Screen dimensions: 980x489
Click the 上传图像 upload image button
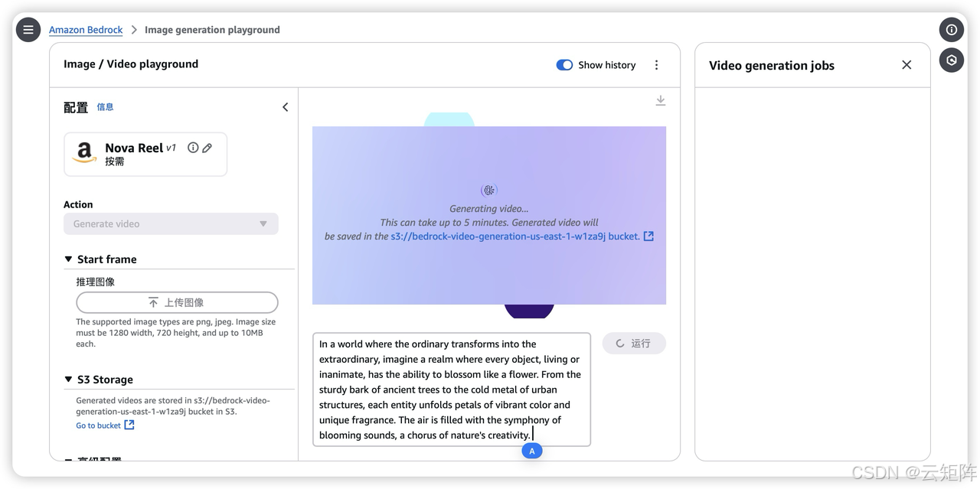pyautogui.click(x=177, y=302)
